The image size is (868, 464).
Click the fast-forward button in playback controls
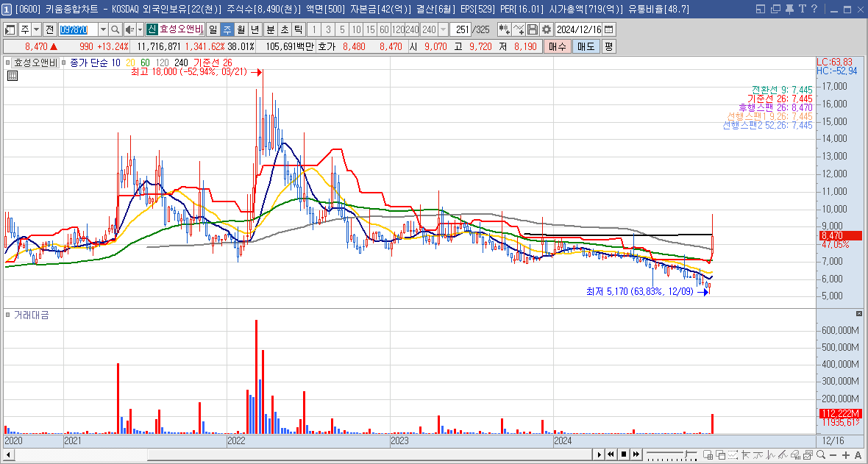(636, 454)
